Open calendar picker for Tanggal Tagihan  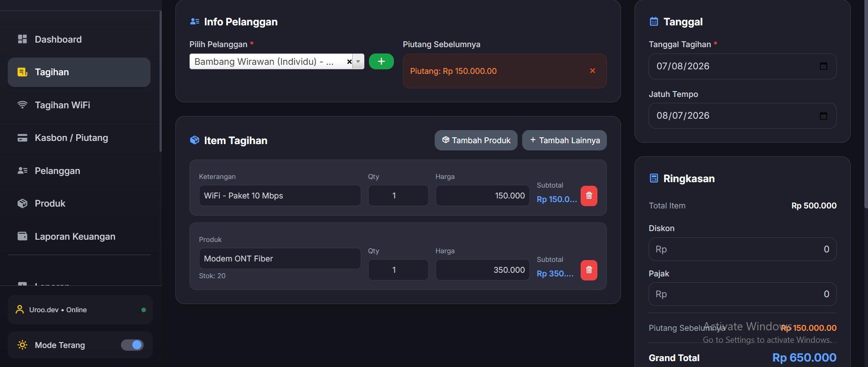[x=824, y=66]
